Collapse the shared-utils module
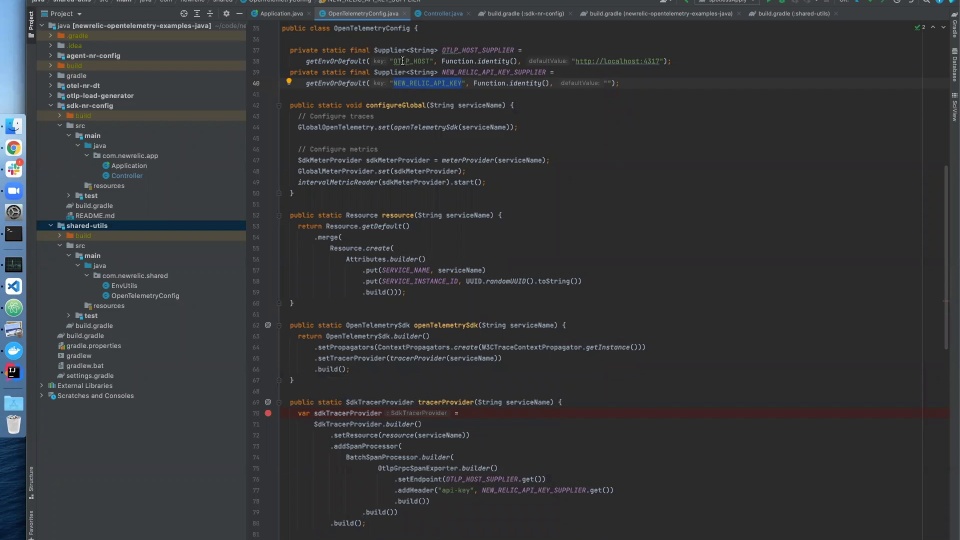This screenshot has width=960, height=540. click(51, 225)
